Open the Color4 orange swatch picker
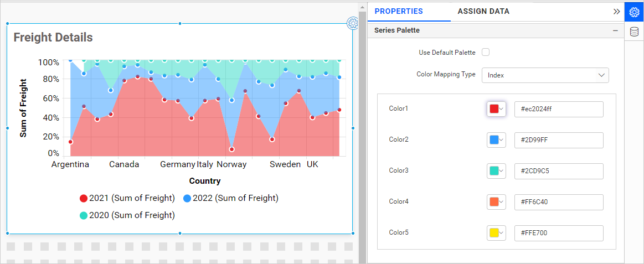Viewport: 644px width, 264px height. point(496,202)
